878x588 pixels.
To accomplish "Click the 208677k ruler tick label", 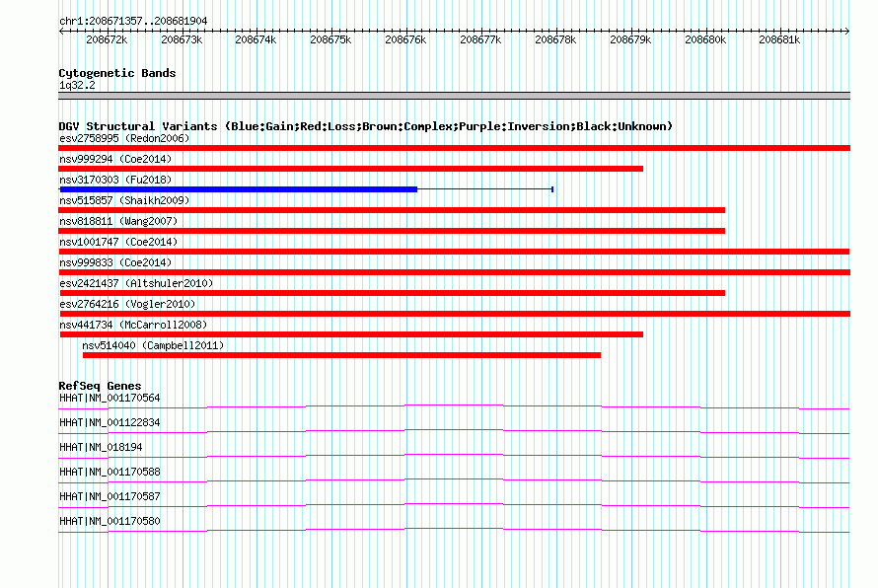I will 480,39.
